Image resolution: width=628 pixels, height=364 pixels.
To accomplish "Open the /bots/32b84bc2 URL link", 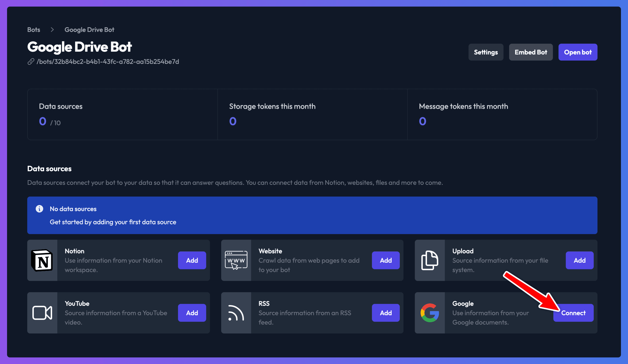I will point(108,62).
